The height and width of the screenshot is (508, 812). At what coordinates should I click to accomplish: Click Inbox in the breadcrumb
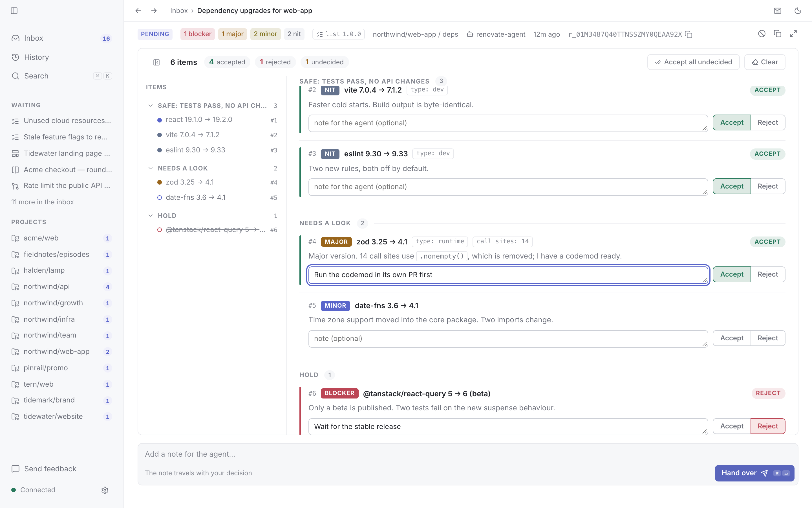tap(179, 11)
